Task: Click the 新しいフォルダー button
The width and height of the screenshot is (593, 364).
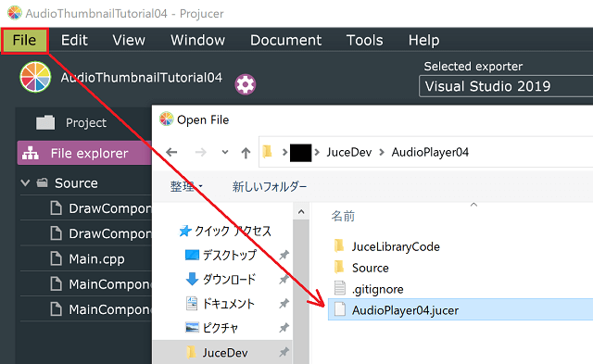Action: click(x=270, y=186)
